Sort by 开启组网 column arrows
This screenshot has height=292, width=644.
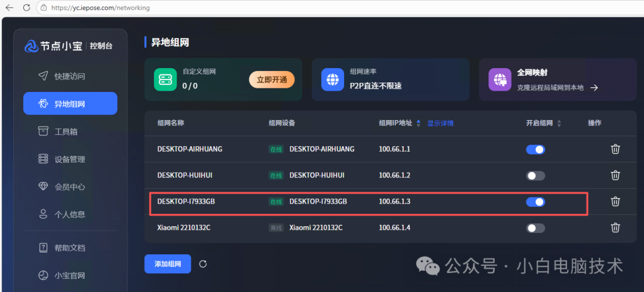point(559,123)
